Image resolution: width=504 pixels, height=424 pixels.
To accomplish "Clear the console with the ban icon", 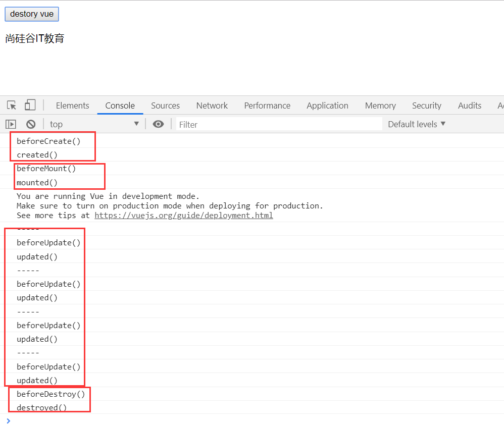I will 31,124.
